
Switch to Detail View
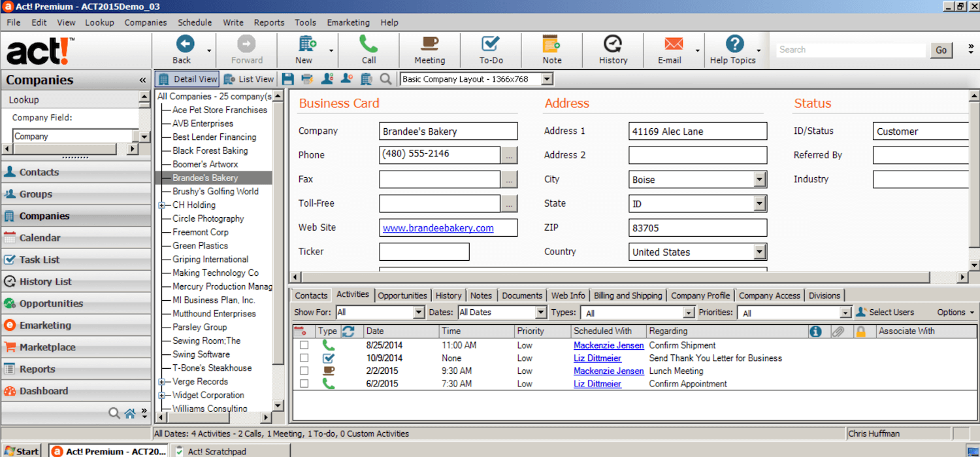[188, 79]
